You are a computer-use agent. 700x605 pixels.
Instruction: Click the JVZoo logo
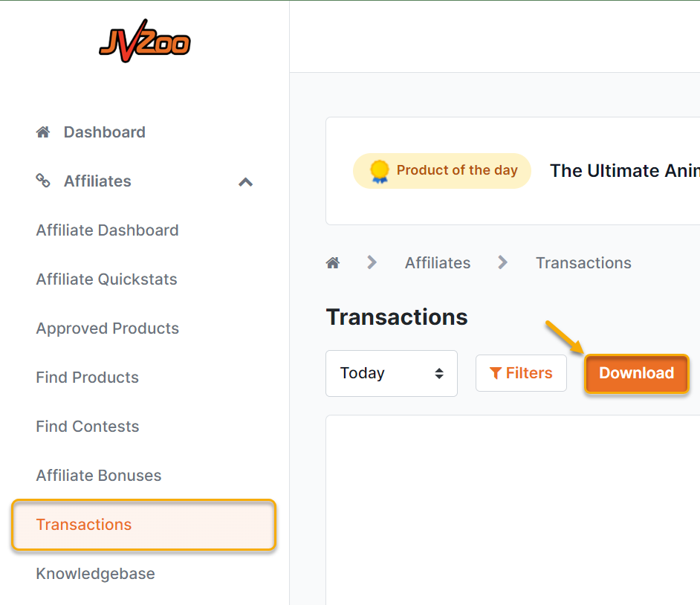pos(145,40)
